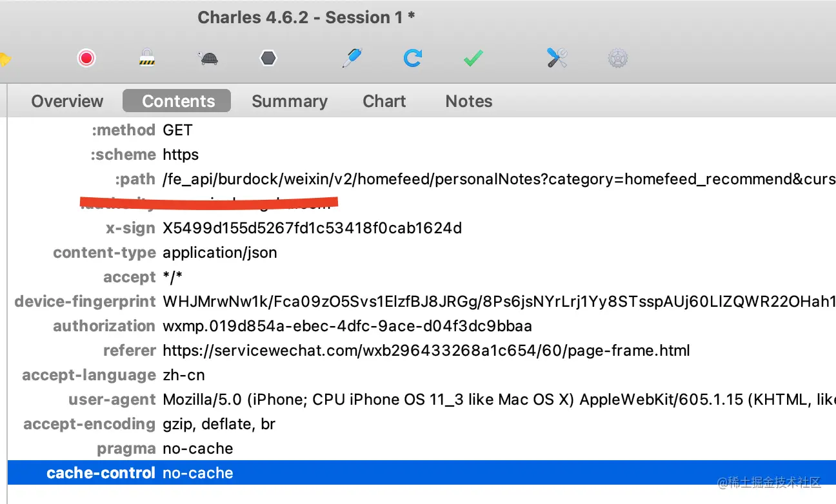This screenshot has height=504, width=836.
Task: Click the Compose pen icon
Action: 352,58
